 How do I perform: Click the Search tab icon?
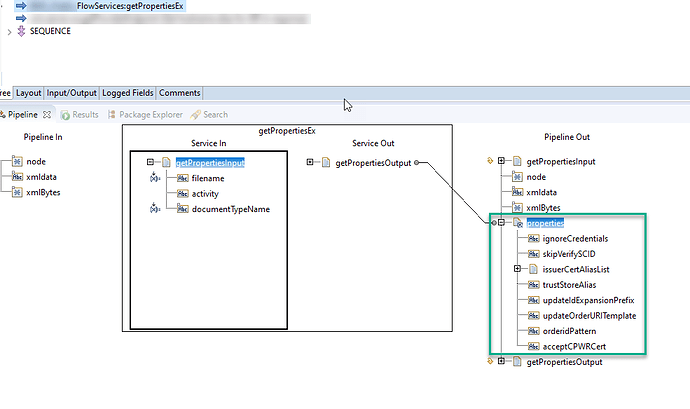point(195,115)
